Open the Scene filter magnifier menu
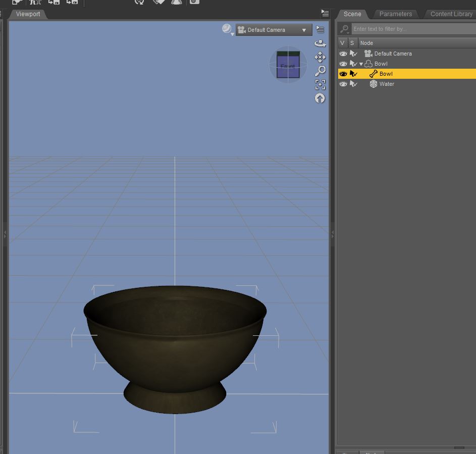The width and height of the screenshot is (476, 454). [345, 29]
